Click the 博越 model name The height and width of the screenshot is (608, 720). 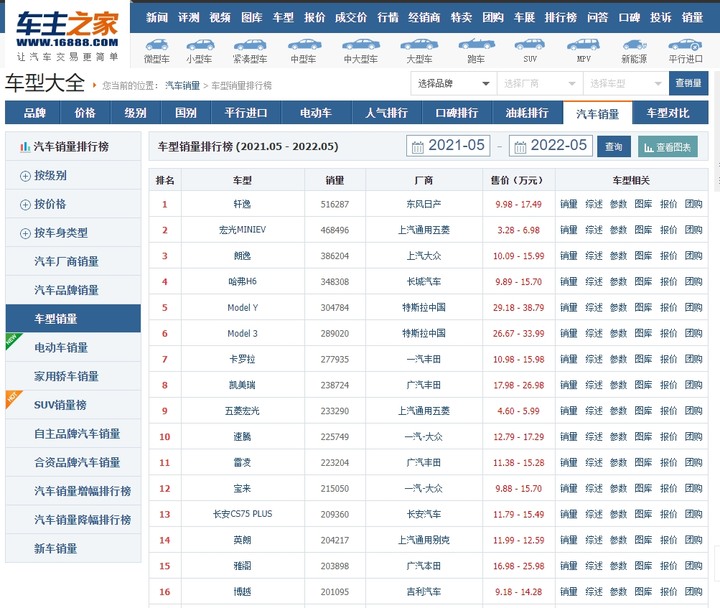pyautogui.click(x=242, y=592)
